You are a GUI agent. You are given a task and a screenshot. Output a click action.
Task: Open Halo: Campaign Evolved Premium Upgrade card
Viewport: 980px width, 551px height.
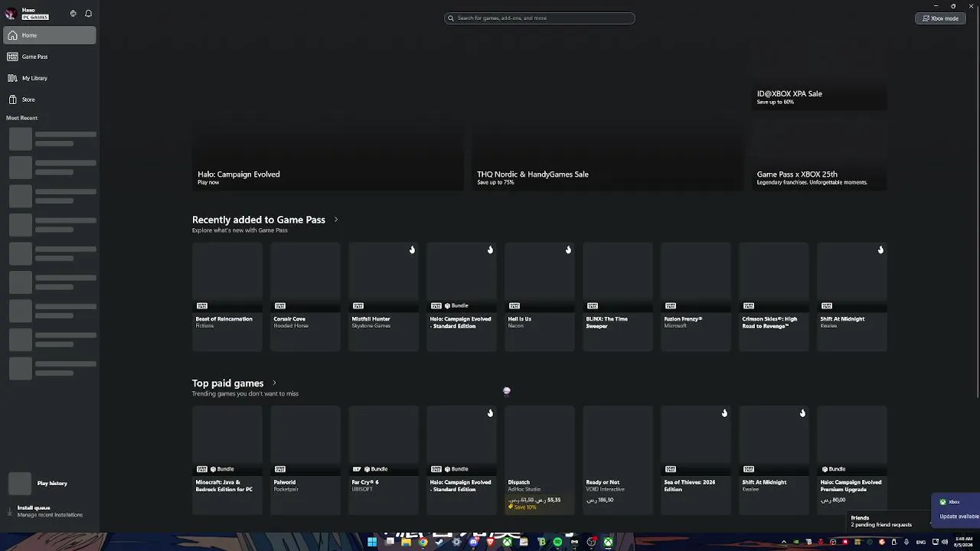(852, 460)
